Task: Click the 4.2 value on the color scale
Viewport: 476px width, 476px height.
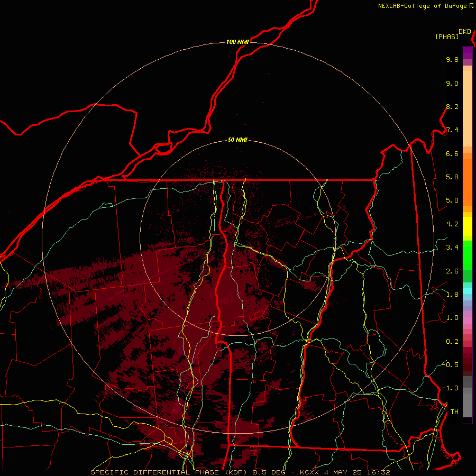Action: pyautogui.click(x=452, y=224)
